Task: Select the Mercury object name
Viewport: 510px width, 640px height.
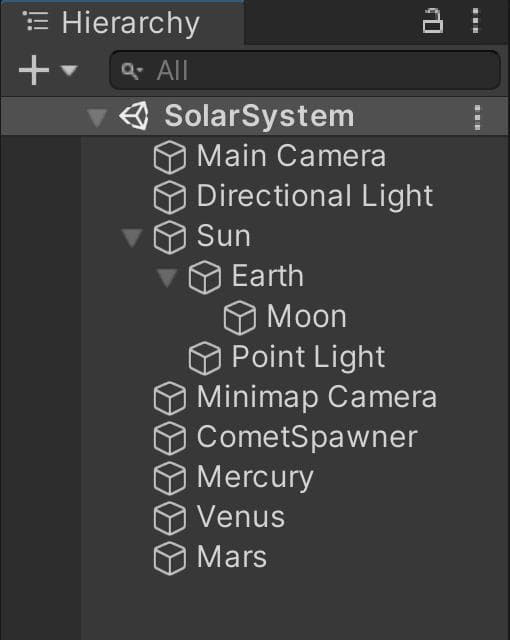Action: click(x=255, y=478)
